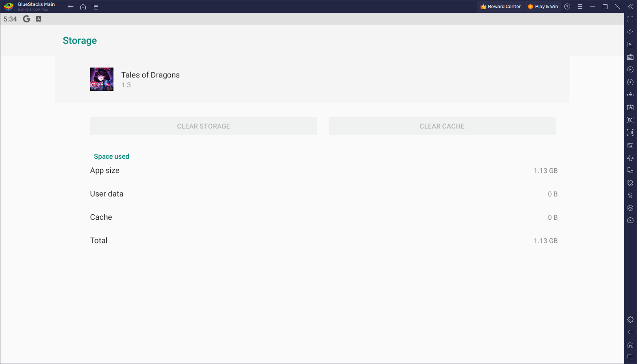The image size is (637, 364).
Task: Collapse the sidebar with double chevron
Action: [630, 7]
